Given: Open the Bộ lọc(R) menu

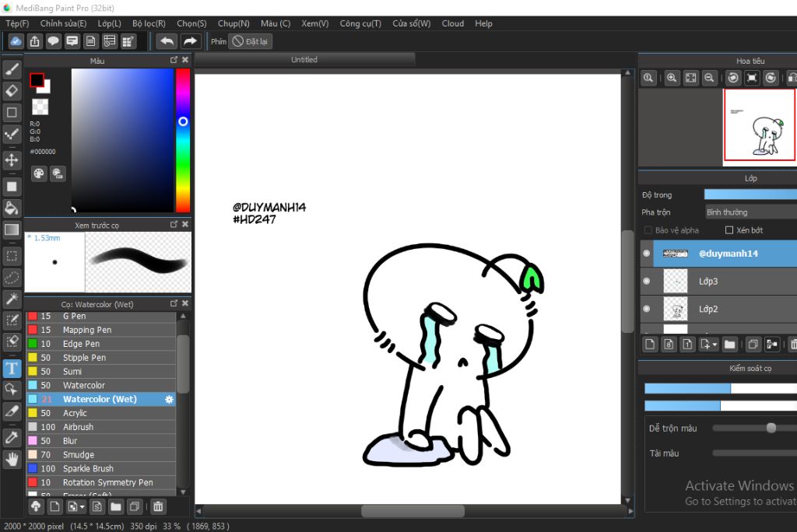Looking at the screenshot, I should (149, 23).
